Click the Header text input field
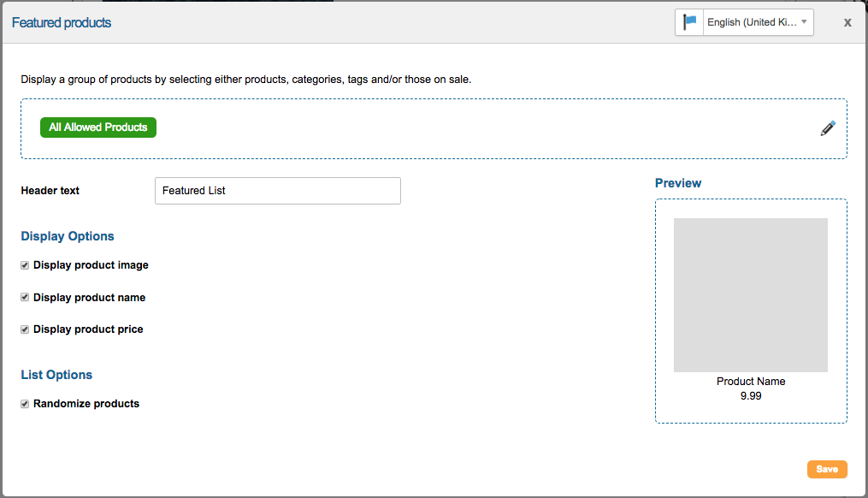This screenshot has height=498, width=868. (x=277, y=191)
